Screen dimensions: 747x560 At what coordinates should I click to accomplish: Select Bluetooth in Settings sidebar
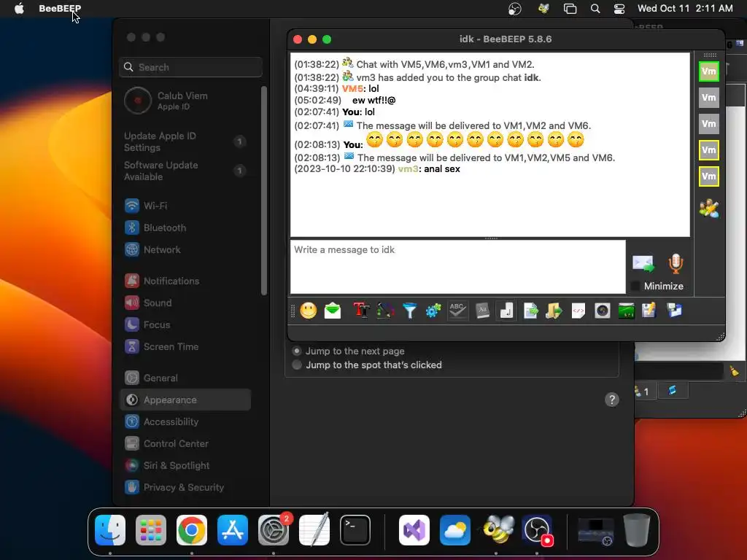[185, 227]
